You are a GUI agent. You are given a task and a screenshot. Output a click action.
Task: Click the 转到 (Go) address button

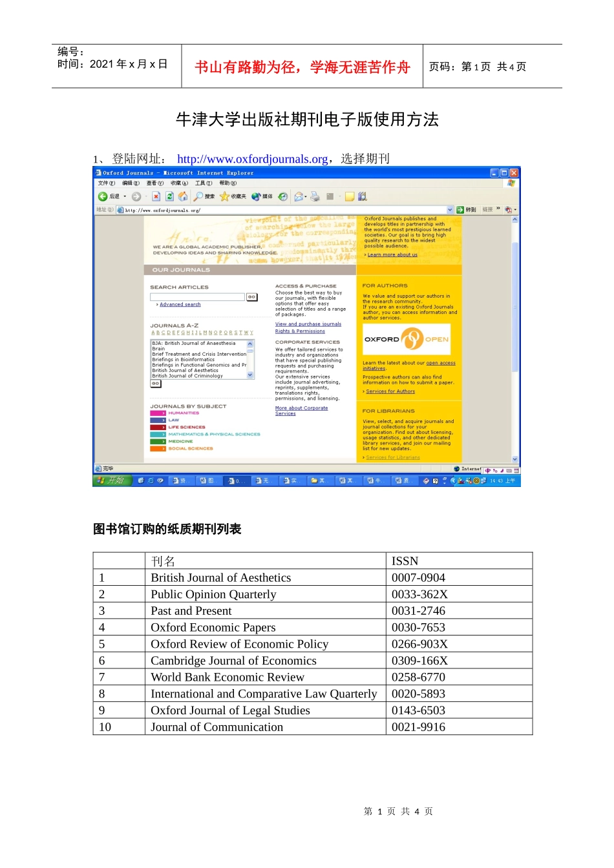467,210
